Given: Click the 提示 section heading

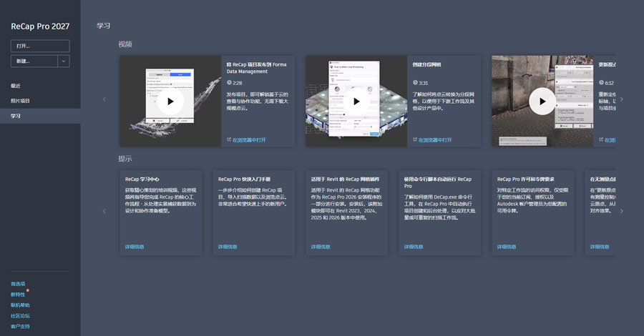Looking at the screenshot, I should pos(125,159).
